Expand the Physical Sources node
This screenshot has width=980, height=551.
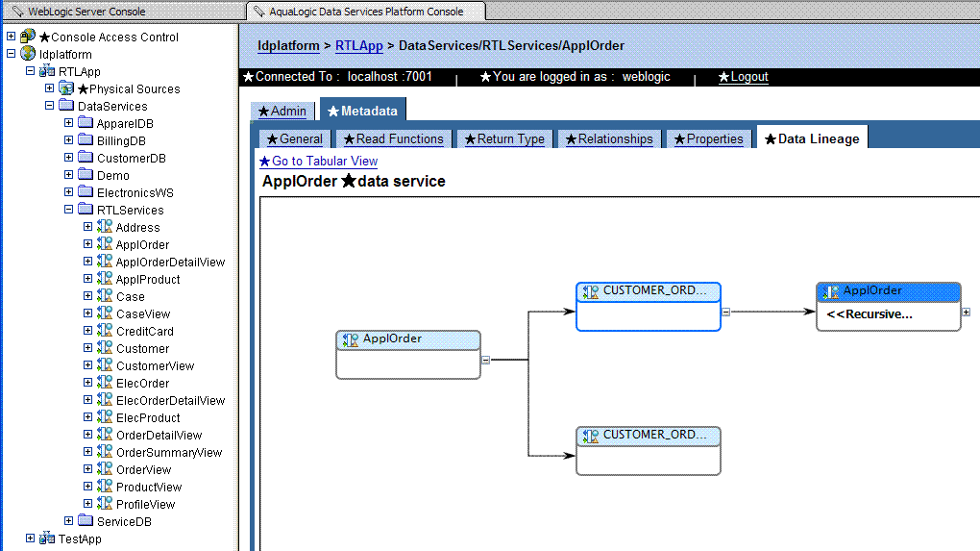pyautogui.click(x=49, y=88)
